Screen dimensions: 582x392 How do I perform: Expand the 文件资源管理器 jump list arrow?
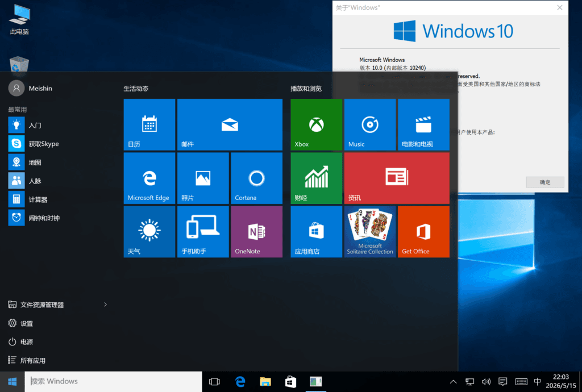click(x=105, y=305)
